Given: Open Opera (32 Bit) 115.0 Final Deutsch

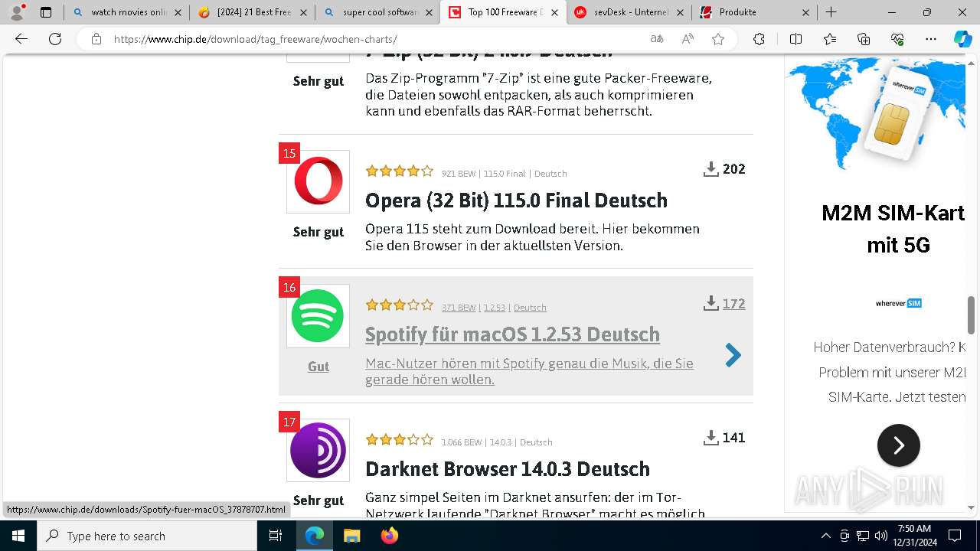Looking at the screenshot, I should 516,201.
